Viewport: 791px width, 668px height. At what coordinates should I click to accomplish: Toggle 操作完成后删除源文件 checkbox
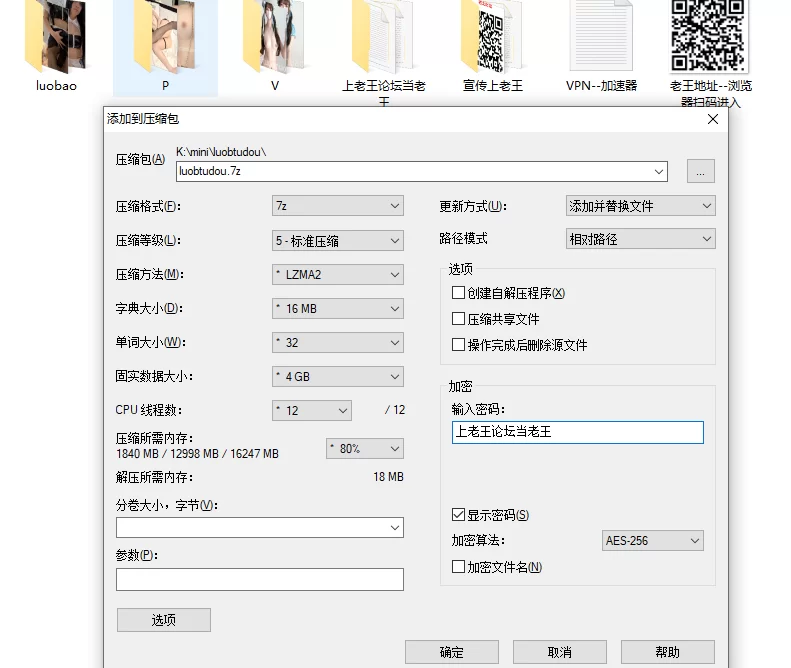tap(459, 345)
